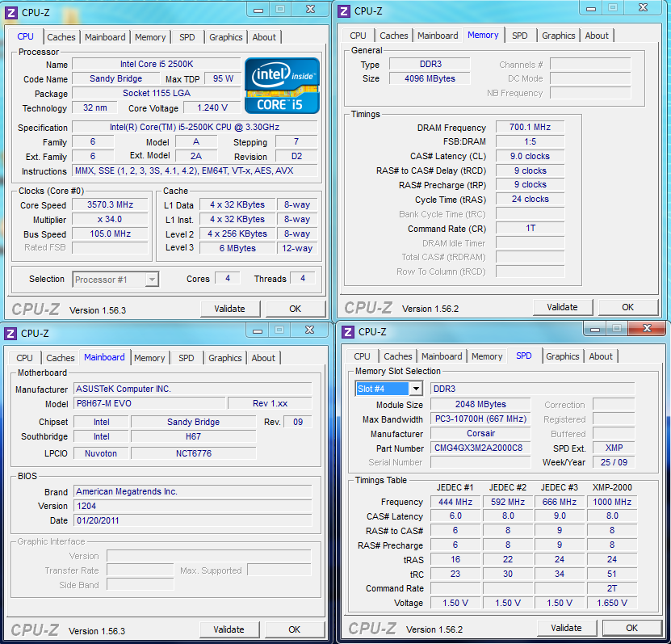Click the XMP-2000 Voltage value 1.650 V
The image size is (671, 644).
click(612, 603)
